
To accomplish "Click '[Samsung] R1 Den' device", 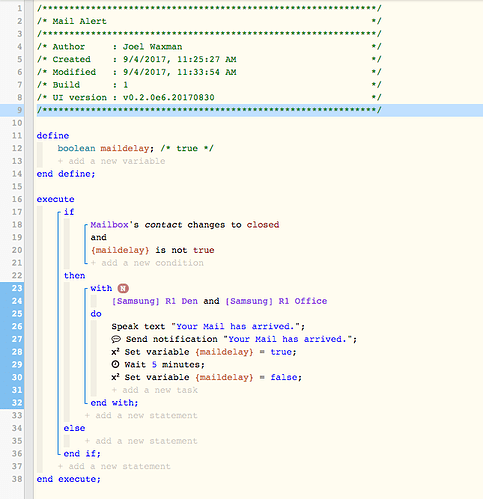I will coord(154,301).
